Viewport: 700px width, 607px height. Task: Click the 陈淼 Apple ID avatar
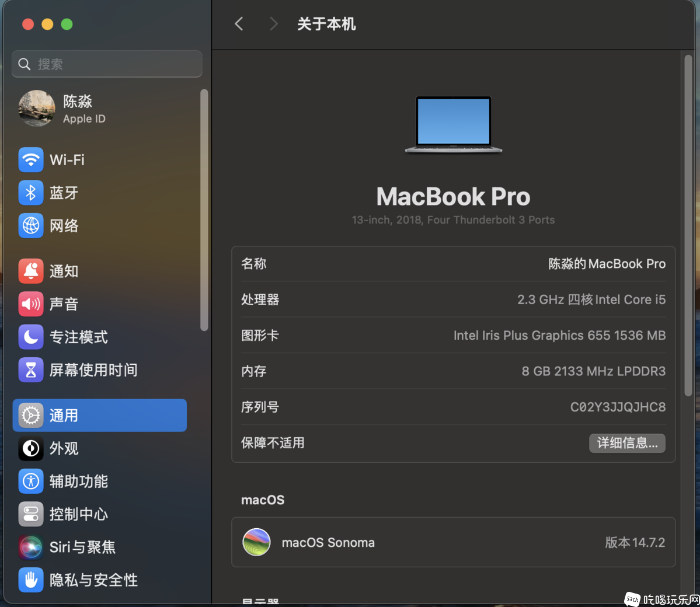(x=37, y=109)
